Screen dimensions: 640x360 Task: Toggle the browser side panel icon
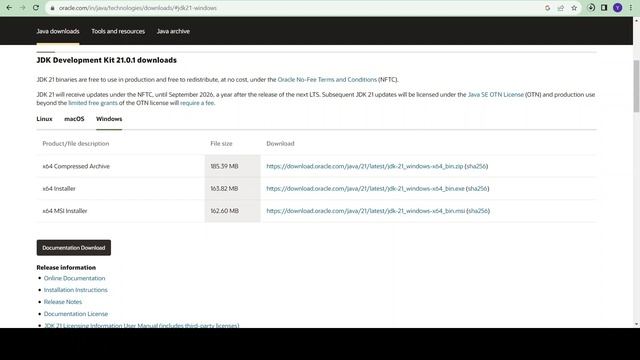click(604, 8)
